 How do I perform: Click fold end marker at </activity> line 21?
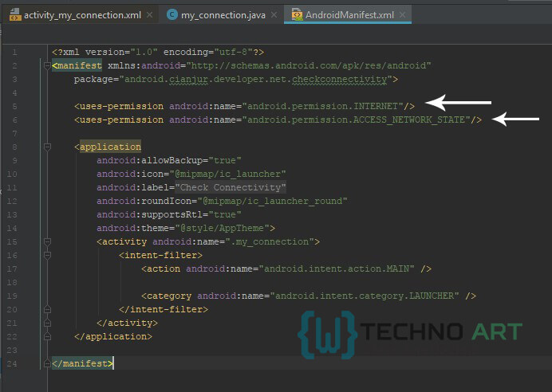(x=47, y=323)
